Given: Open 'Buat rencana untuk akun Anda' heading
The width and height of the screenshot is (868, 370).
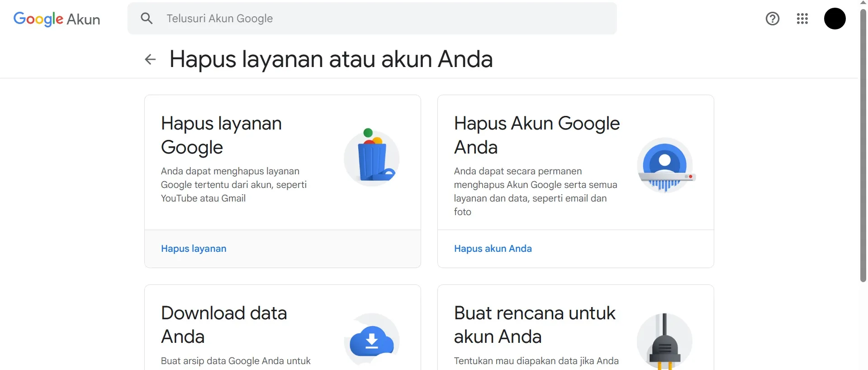Looking at the screenshot, I should pos(534,325).
